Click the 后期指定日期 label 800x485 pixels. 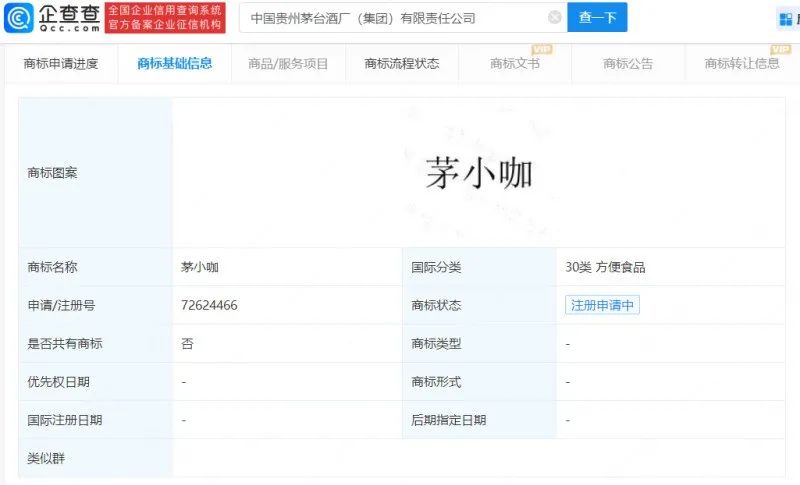pyautogui.click(x=448, y=420)
